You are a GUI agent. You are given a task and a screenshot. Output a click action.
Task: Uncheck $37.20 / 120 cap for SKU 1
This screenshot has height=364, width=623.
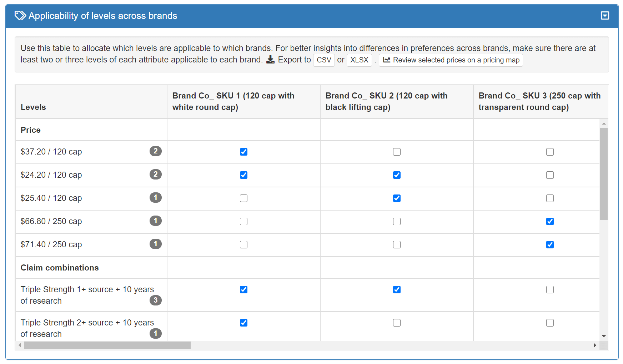tap(243, 152)
